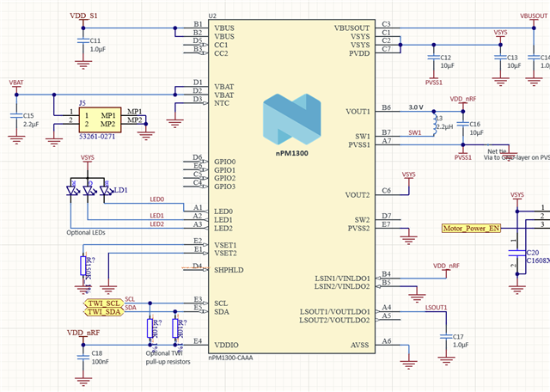Select inductor L3 coil symbol
The image size is (550, 392).
click(x=436, y=125)
